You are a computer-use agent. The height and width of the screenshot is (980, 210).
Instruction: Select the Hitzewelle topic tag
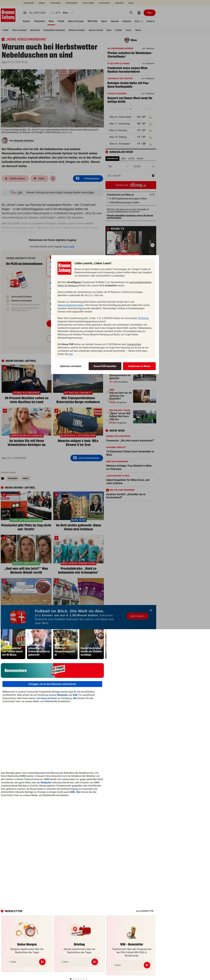coord(13,478)
